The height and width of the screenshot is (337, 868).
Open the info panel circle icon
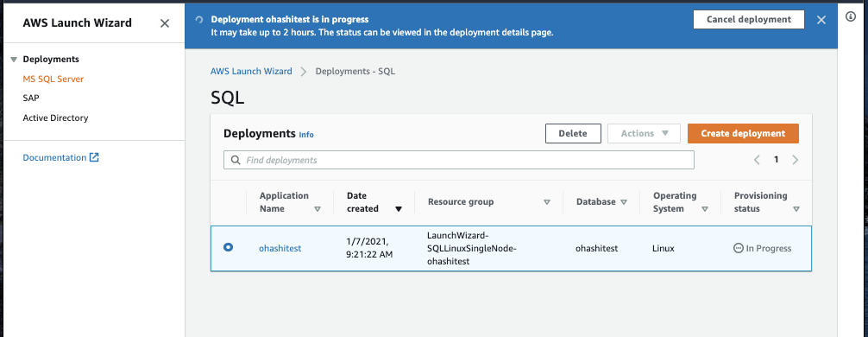pos(851,16)
